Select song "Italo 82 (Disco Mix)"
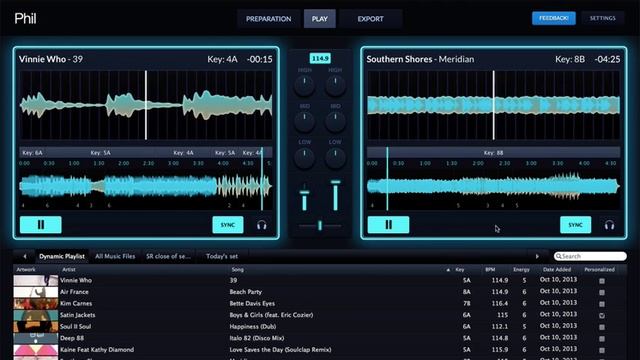Viewport: 640px width, 360px height. coord(257,338)
